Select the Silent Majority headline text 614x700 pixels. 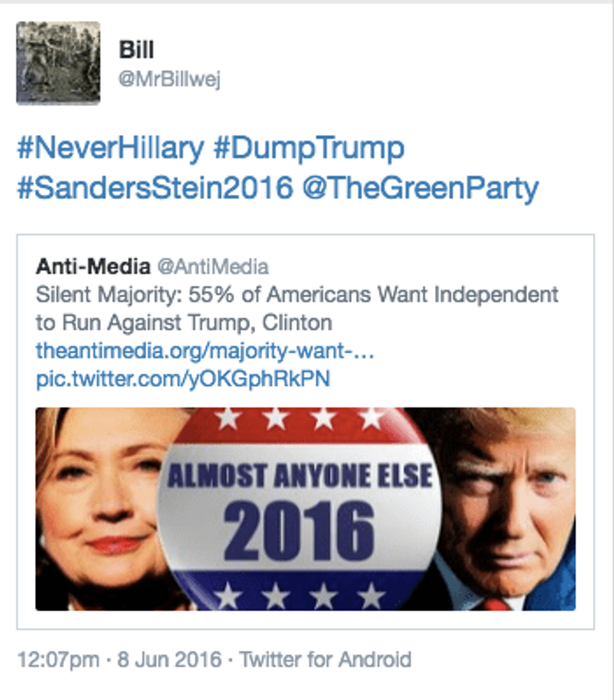tap(297, 308)
